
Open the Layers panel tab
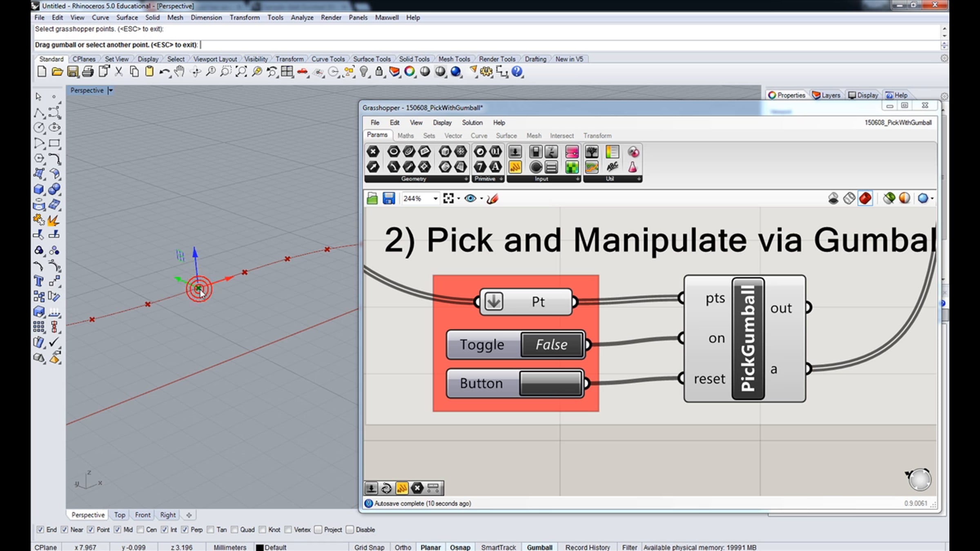[x=827, y=96]
